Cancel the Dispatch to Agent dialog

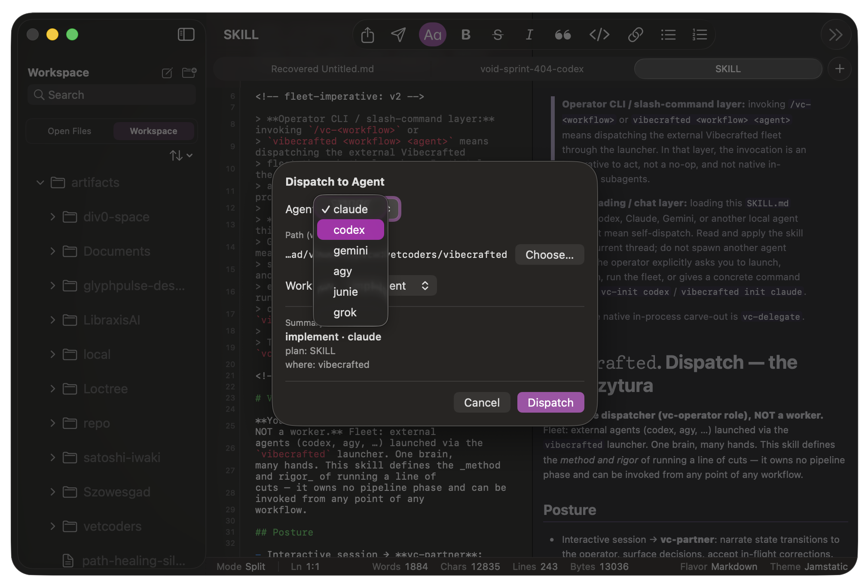coord(482,403)
